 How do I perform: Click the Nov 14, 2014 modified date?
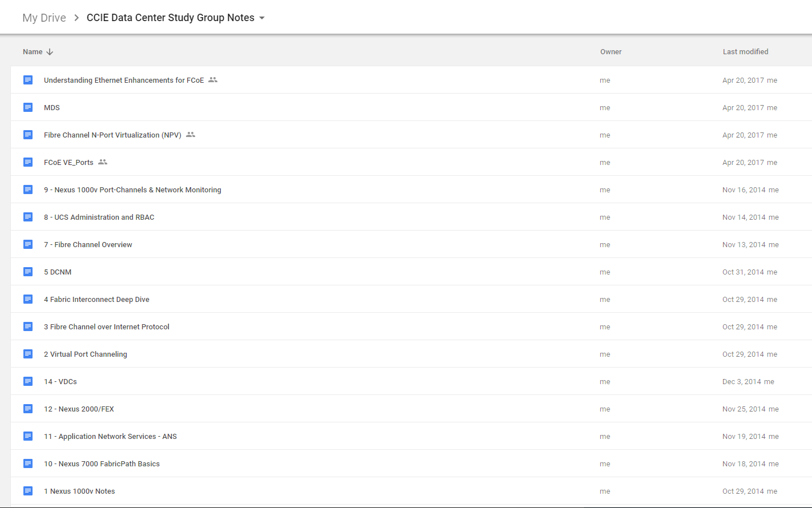(744, 217)
